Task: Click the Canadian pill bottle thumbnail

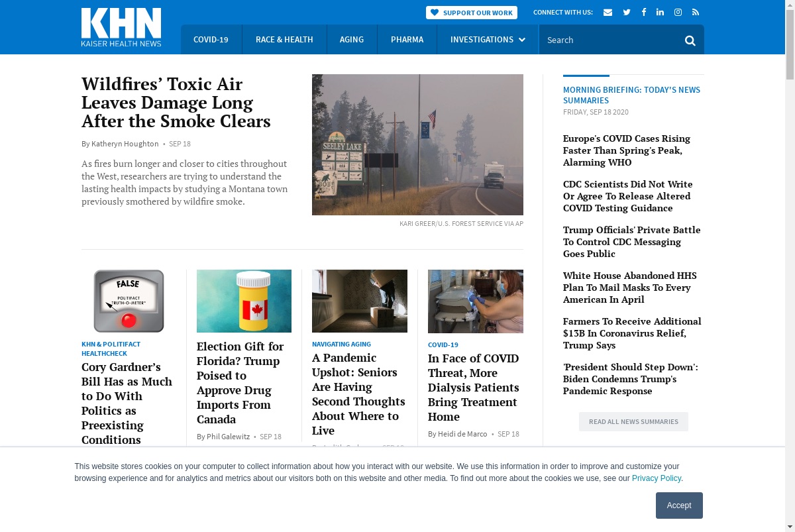Action: click(x=244, y=301)
